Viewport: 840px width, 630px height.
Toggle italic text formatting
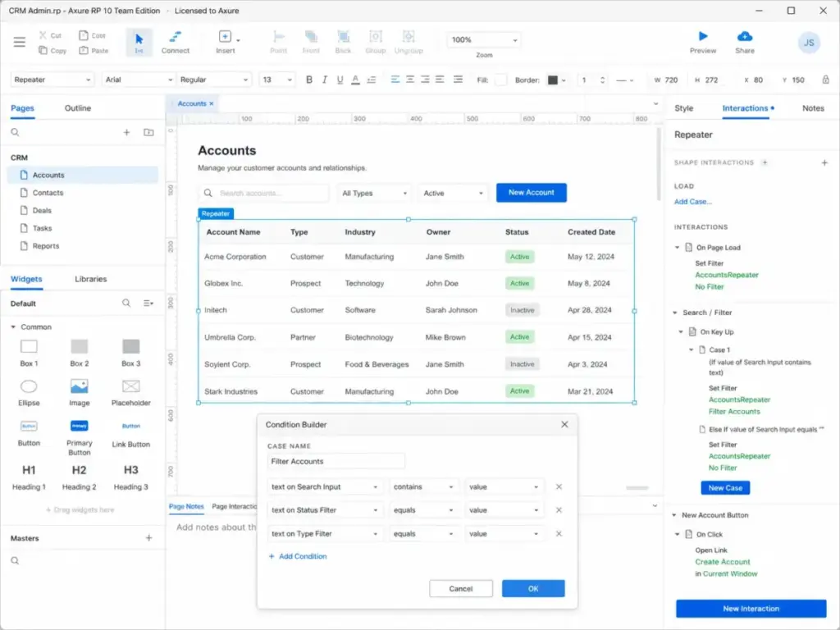pos(324,80)
